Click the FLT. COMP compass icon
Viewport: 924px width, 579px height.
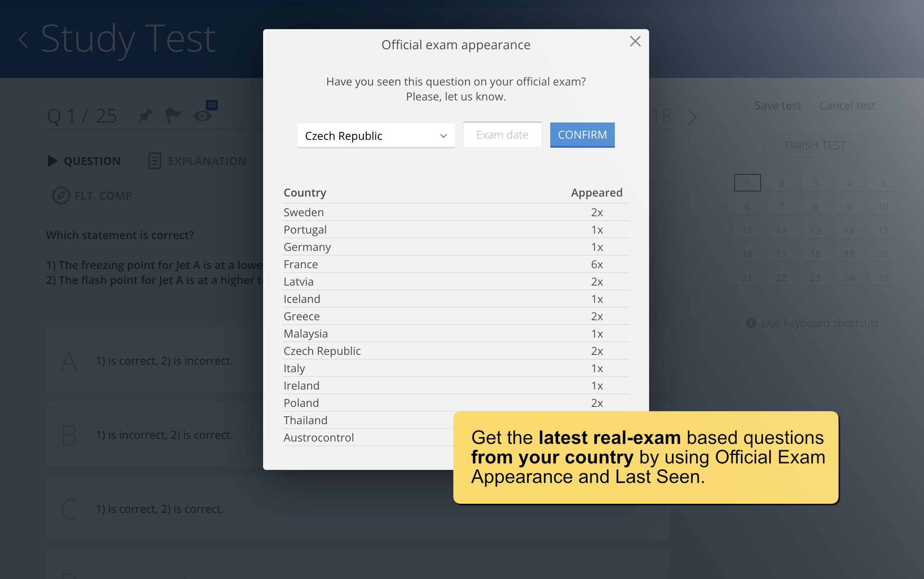coord(61,195)
